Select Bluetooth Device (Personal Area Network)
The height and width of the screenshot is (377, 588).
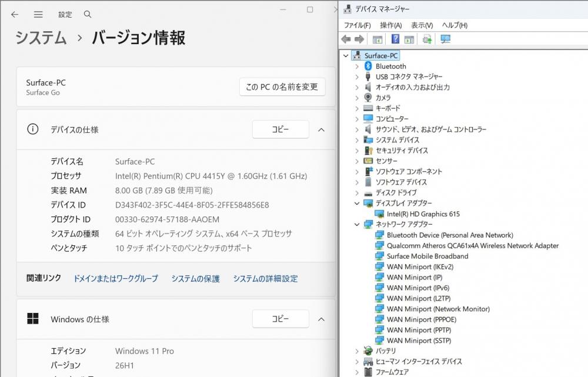(450, 235)
